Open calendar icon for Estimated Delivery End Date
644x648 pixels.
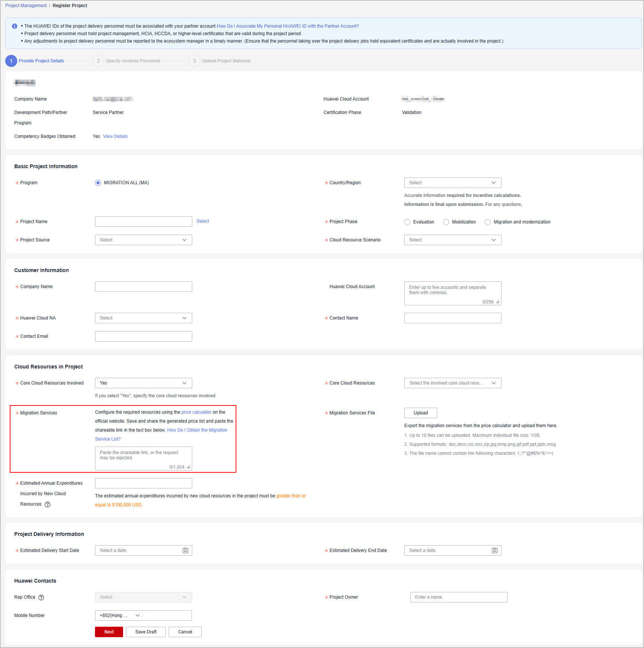tap(495, 550)
